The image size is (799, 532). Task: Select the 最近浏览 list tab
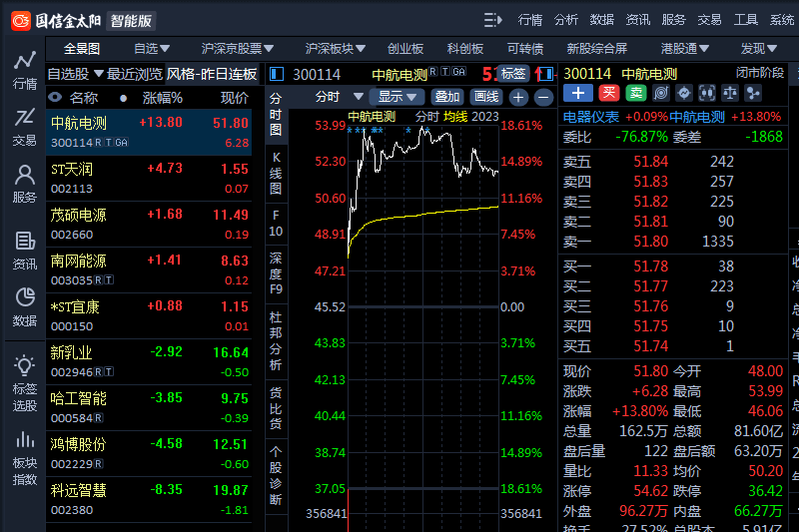coord(135,74)
